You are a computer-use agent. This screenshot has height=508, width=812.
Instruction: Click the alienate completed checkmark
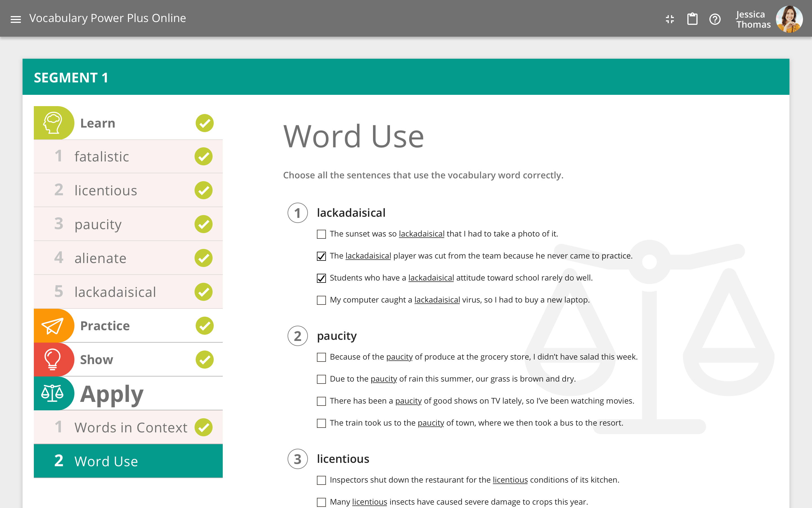pyautogui.click(x=203, y=258)
